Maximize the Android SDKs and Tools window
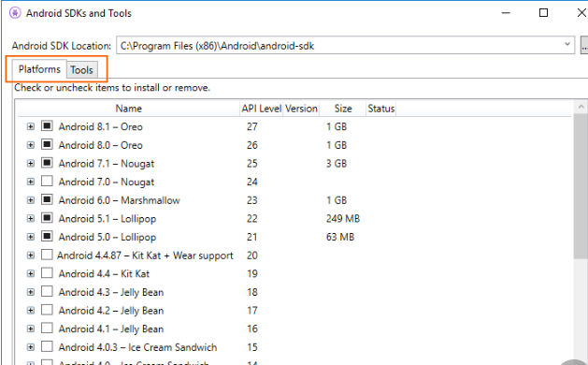The width and height of the screenshot is (588, 365). click(543, 13)
